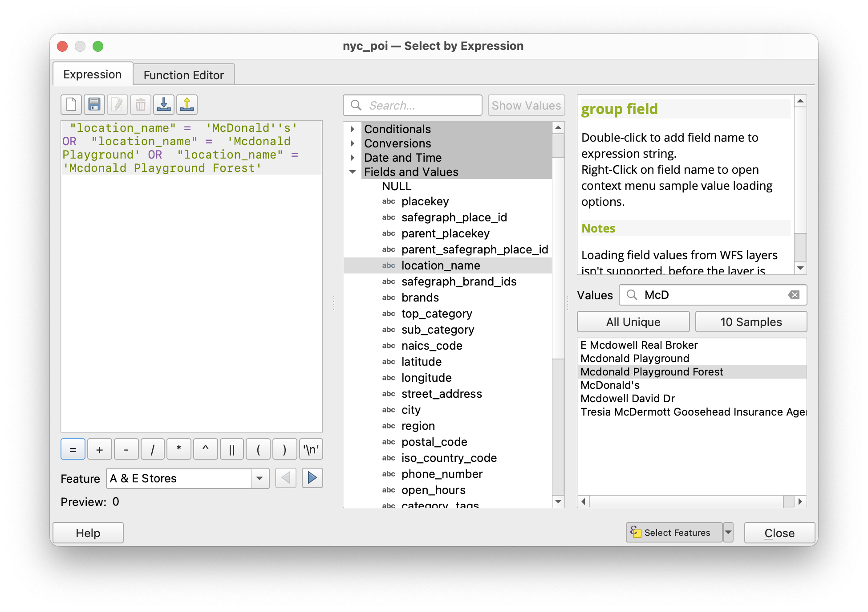Switch to the Expression tab

93,74
